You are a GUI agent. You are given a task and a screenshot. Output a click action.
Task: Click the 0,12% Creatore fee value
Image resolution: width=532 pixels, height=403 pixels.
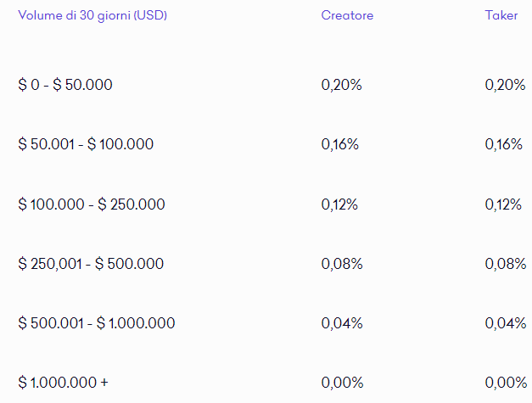pos(339,204)
